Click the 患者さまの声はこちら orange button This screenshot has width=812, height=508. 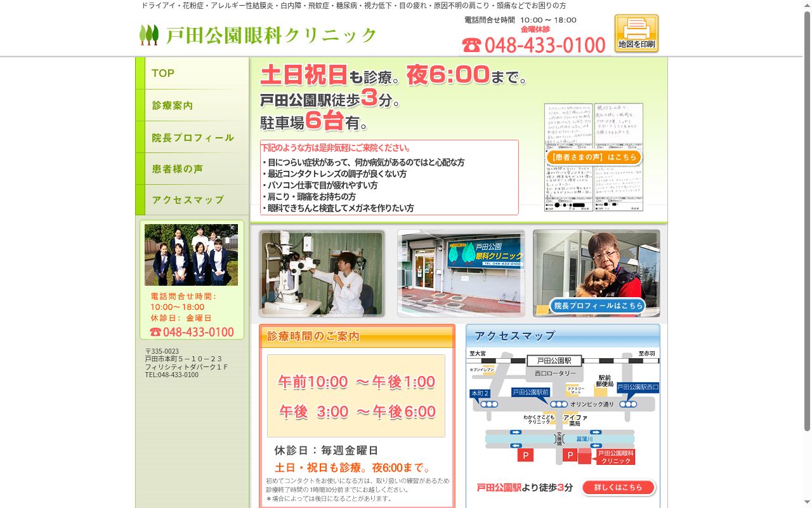pos(594,157)
